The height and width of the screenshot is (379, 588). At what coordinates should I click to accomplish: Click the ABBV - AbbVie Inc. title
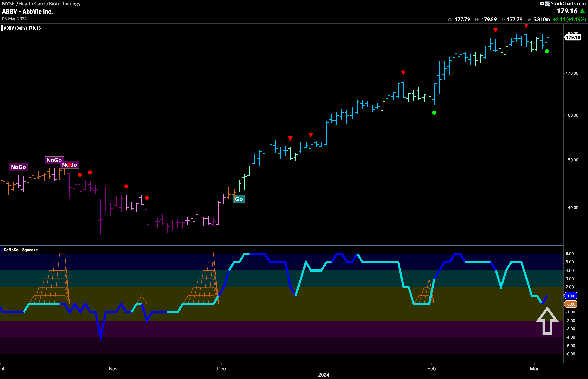[x=27, y=12]
